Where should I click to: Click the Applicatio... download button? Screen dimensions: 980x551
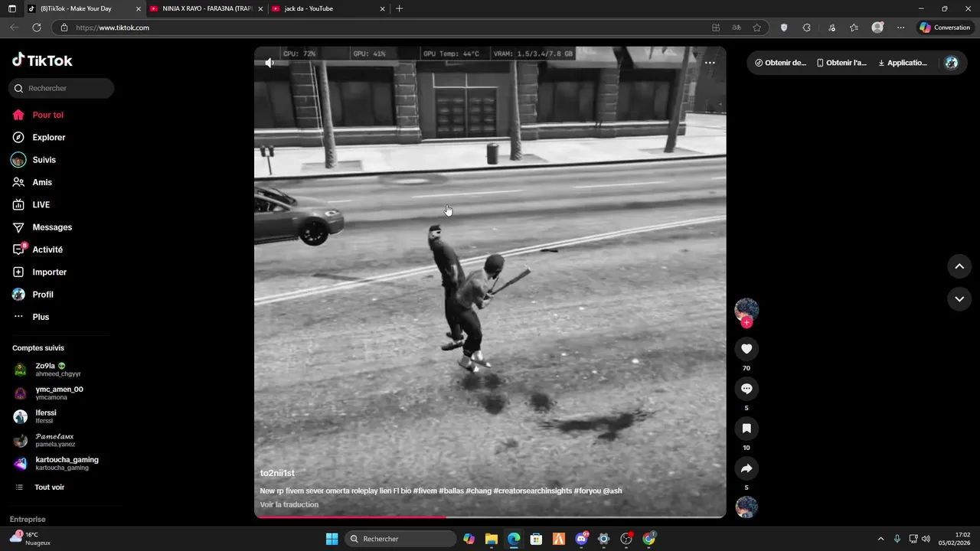[903, 63]
